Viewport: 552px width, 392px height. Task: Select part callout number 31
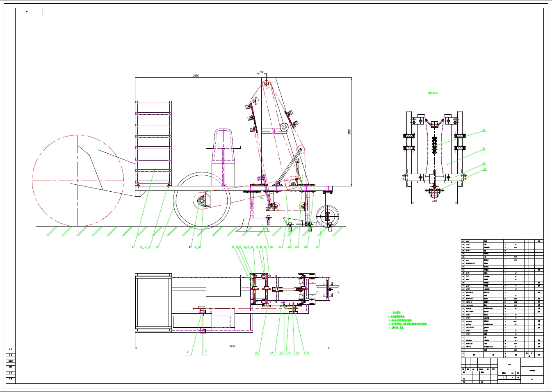pos(317,247)
